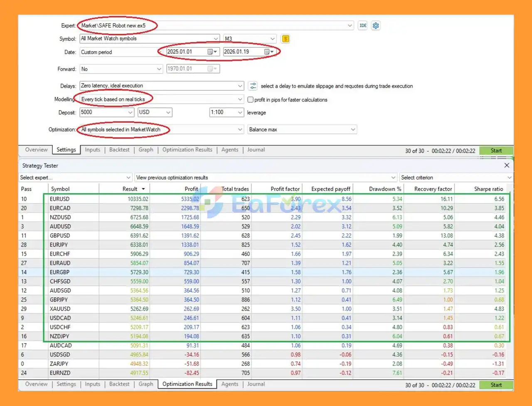
Task: Click the Result column sort arrow
Action: click(x=143, y=189)
